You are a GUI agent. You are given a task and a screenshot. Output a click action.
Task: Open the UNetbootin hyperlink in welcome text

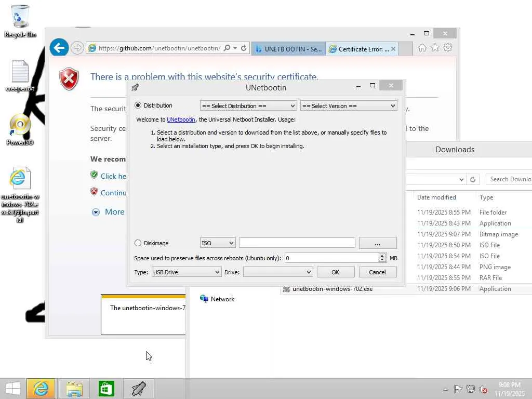tap(181, 119)
